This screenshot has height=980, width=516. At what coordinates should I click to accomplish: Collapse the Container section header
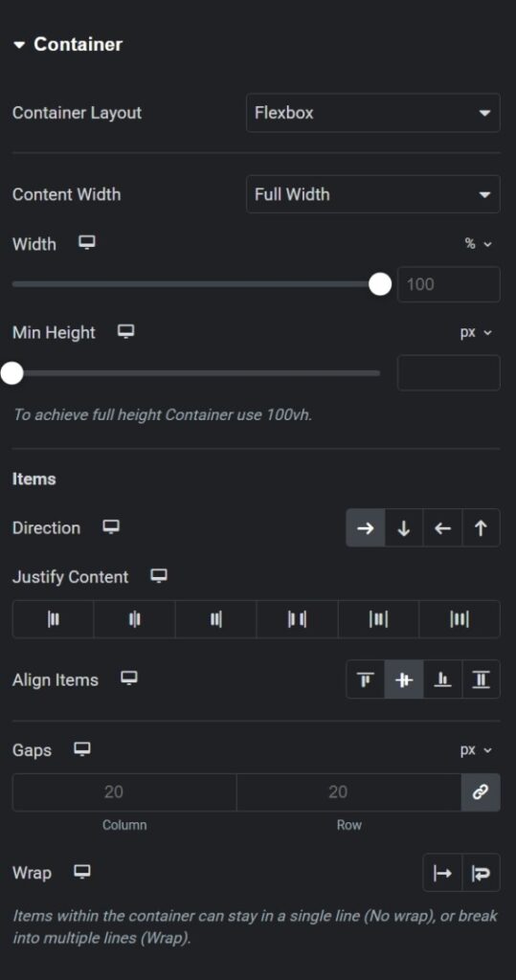[x=67, y=44]
